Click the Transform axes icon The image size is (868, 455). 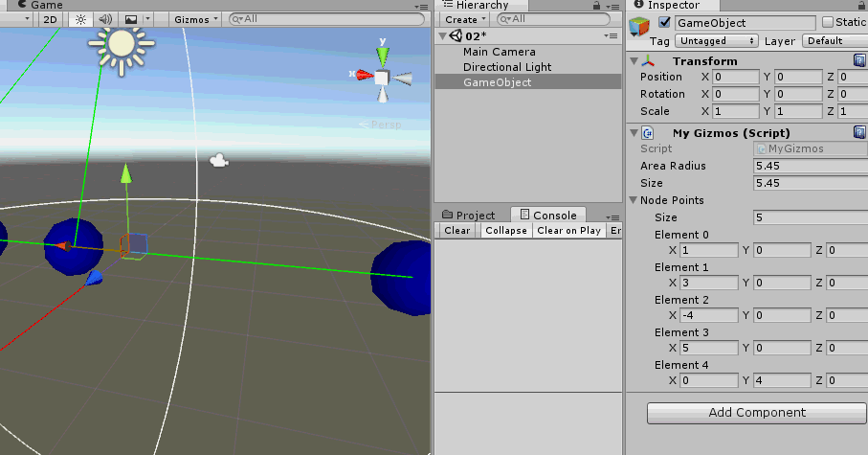point(648,61)
